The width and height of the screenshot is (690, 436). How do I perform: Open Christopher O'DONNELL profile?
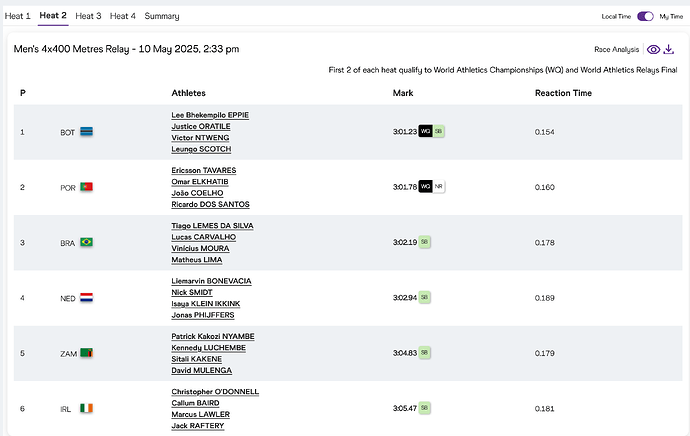click(x=215, y=392)
